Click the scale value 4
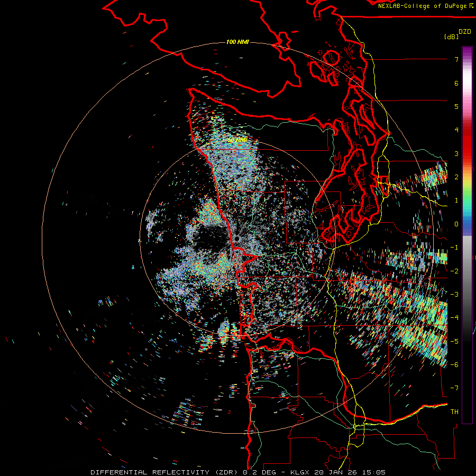476x476 pixels. pos(456,130)
